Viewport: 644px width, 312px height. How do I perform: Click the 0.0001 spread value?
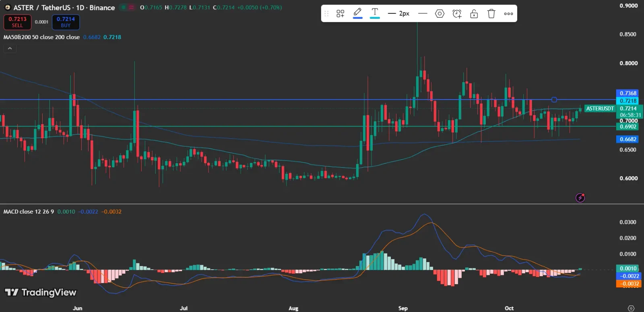41,22
